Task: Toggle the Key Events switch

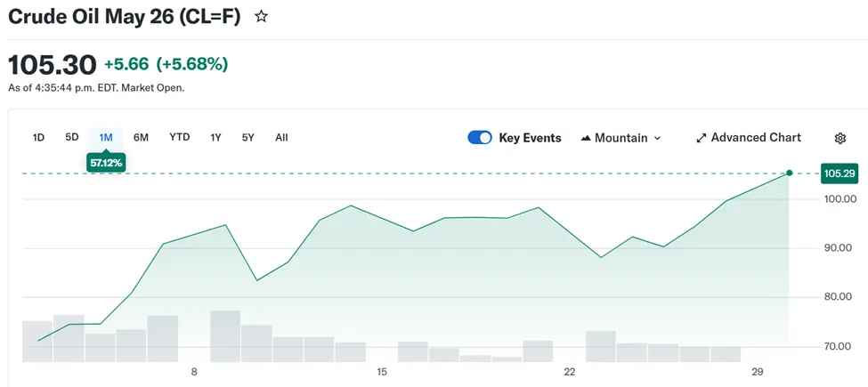Action: tap(480, 138)
